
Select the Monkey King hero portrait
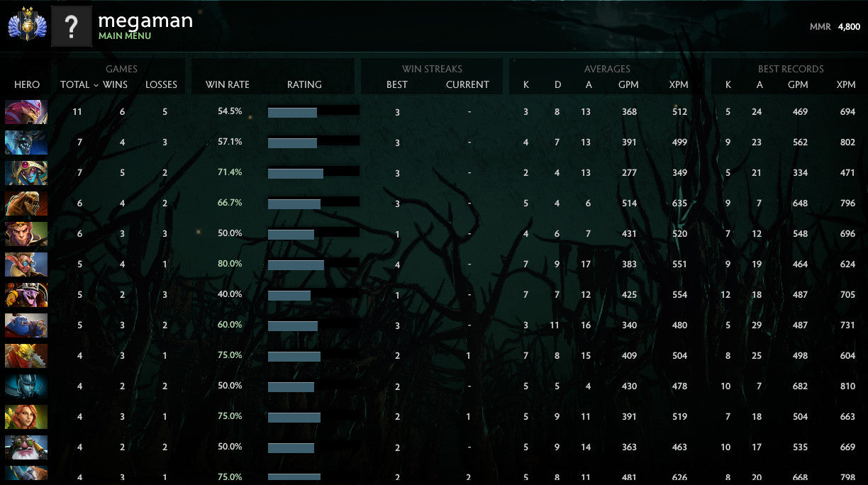26,234
